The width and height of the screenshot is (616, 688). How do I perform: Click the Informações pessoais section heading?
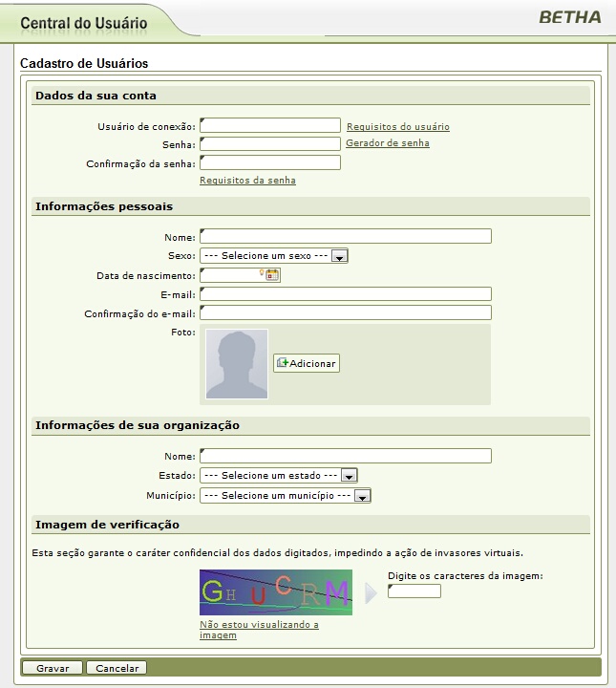(x=104, y=206)
